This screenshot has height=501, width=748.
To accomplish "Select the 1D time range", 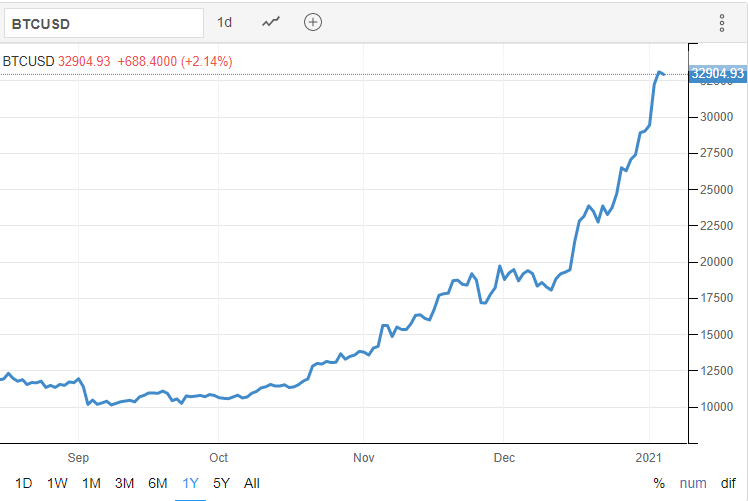I will click(24, 483).
